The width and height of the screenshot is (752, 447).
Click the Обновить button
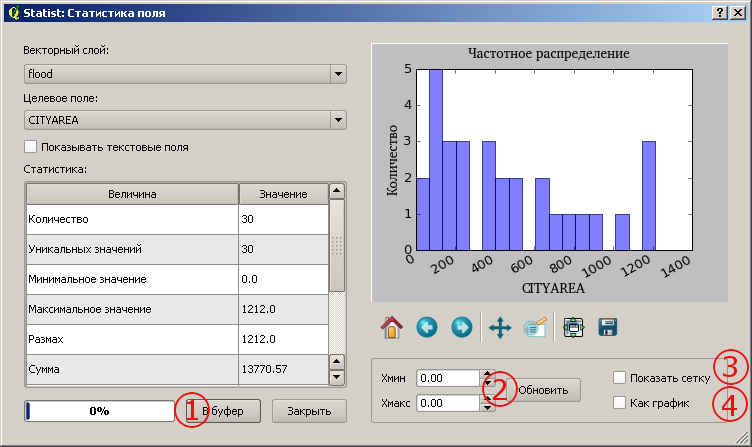pos(543,390)
